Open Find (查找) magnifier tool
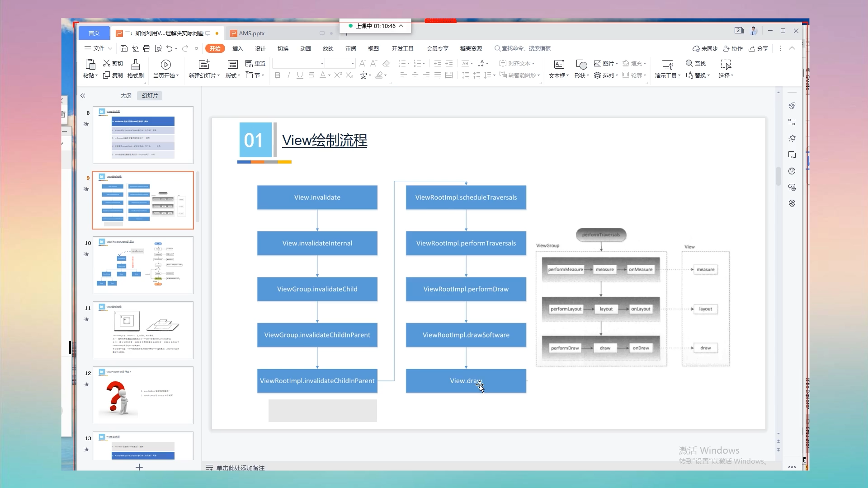Image resolution: width=868 pixels, height=488 pixels. [689, 63]
